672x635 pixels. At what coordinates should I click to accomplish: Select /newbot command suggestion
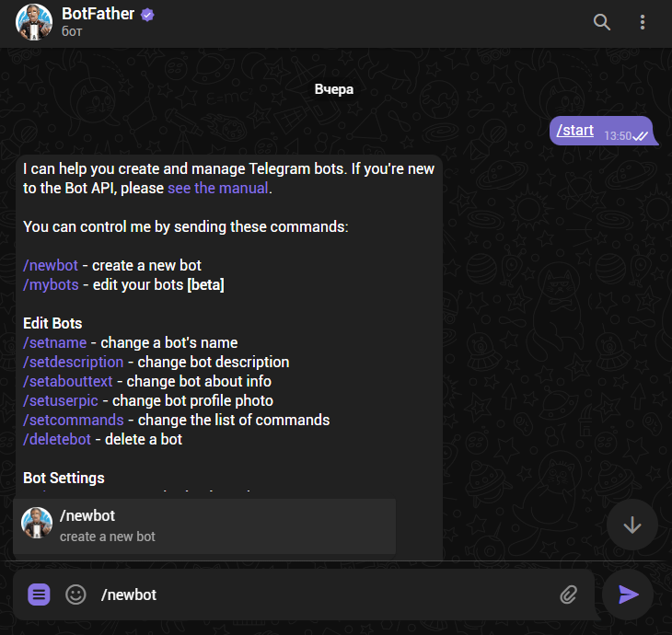click(x=204, y=525)
